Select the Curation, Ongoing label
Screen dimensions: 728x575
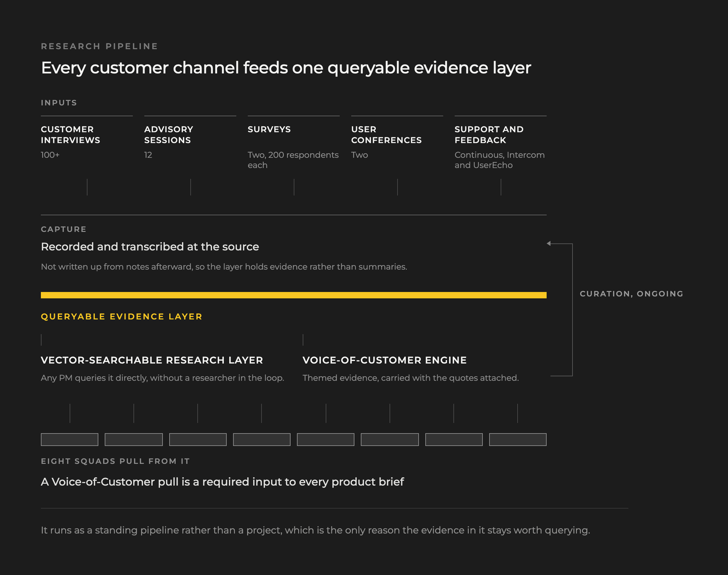click(x=632, y=294)
